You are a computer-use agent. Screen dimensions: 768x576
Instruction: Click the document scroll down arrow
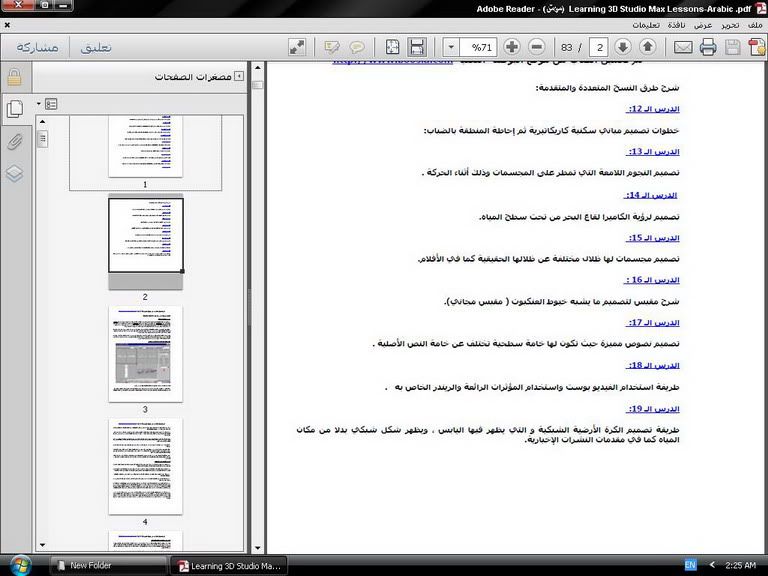click(x=258, y=548)
